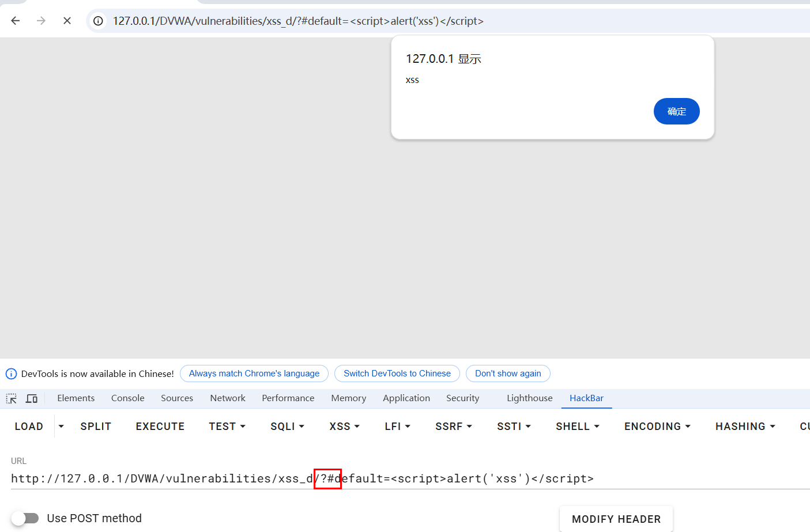
Task: Switch to the Console tab
Action: tap(128, 398)
